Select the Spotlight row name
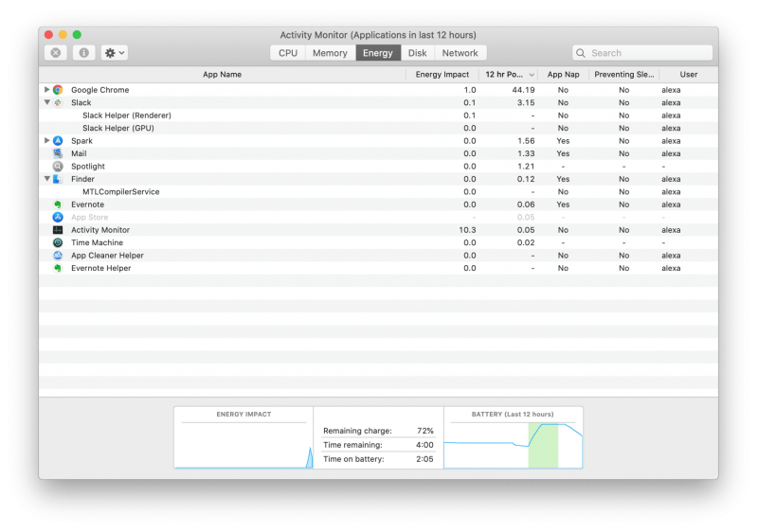Image resolution: width=758 pixels, height=532 pixels. click(x=88, y=166)
